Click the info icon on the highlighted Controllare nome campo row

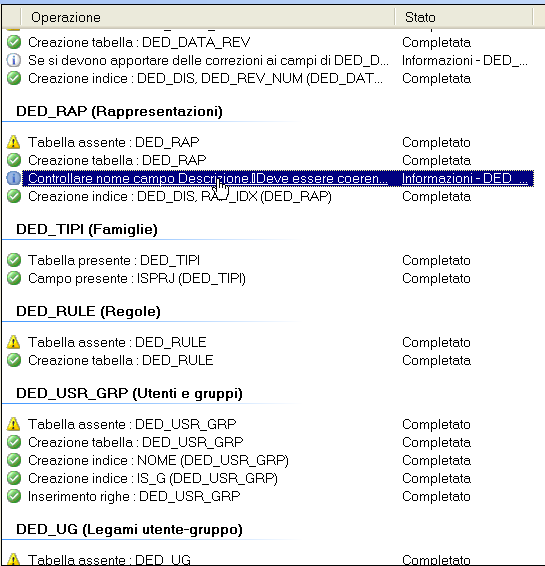point(14,178)
